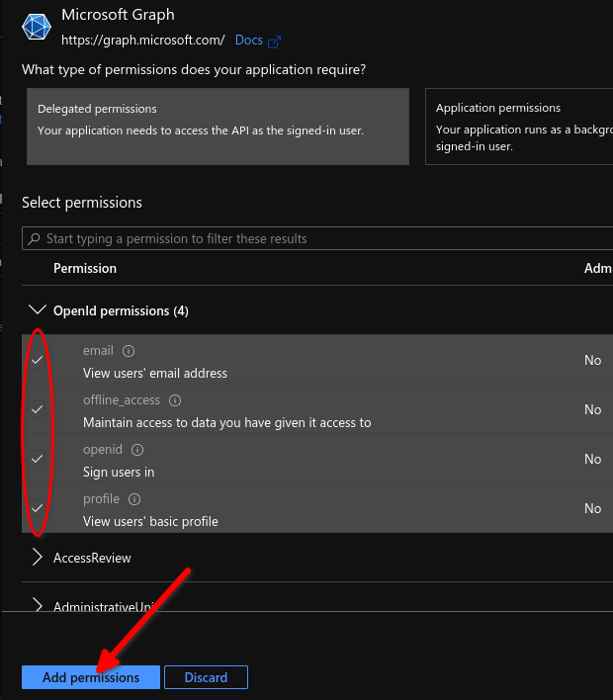Focus the permission filter search field
Image resolution: width=613 pixels, height=700 pixels.
pos(316,239)
